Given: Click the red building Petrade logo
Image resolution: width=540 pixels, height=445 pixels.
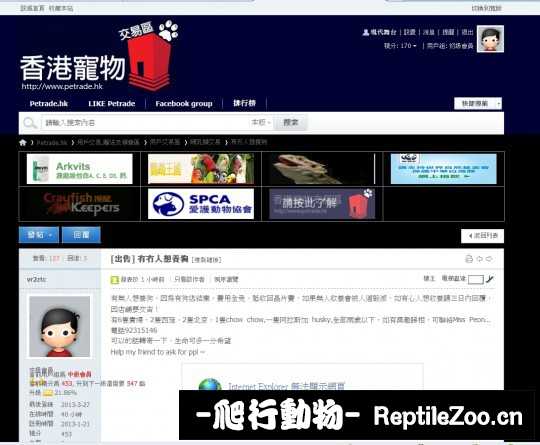Looking at the screenshot, I should tap(149, 61).
